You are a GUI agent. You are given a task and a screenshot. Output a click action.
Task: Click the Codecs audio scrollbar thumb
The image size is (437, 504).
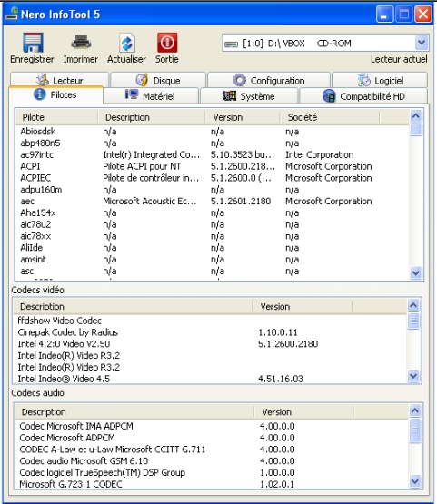pos(415,430)
